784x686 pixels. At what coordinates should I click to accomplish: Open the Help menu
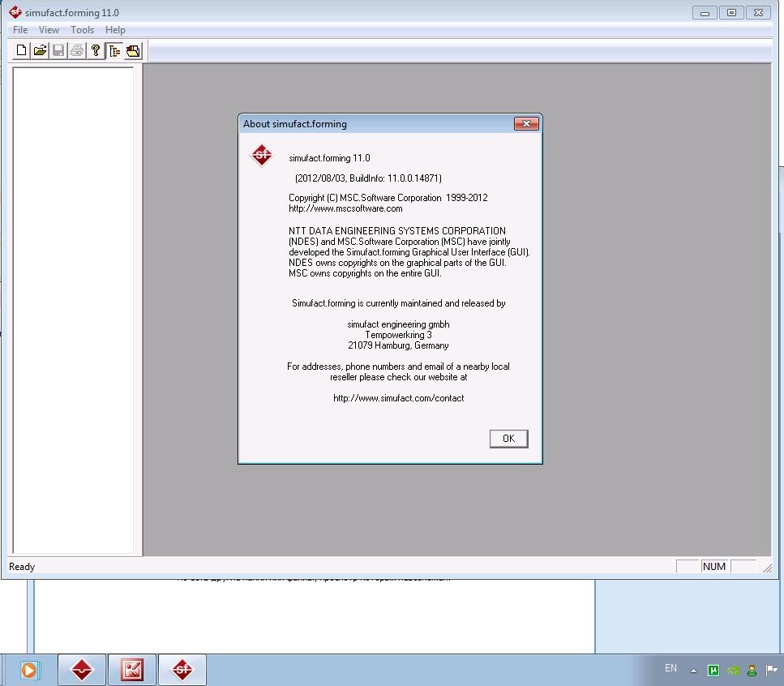115,30
